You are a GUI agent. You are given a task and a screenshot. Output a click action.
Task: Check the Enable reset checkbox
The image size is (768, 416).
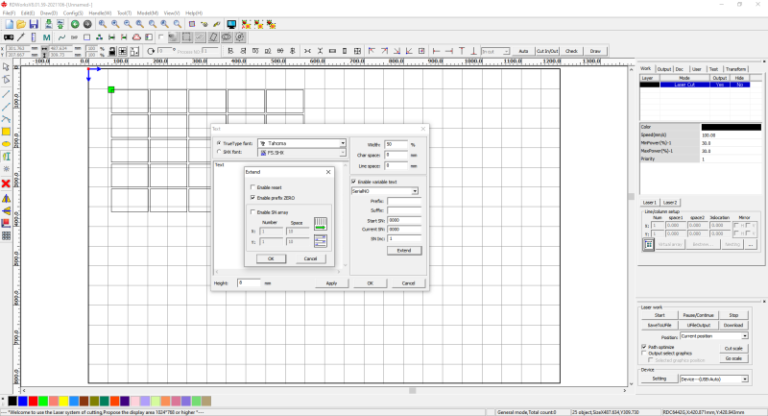(253, 187)
